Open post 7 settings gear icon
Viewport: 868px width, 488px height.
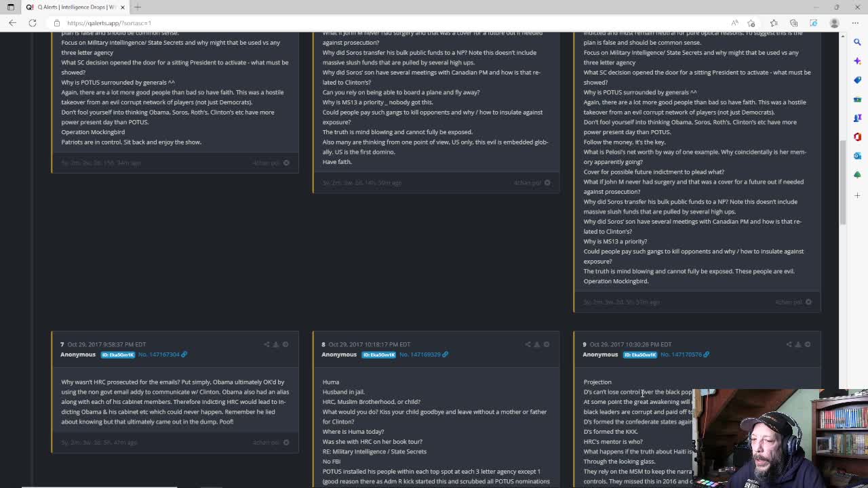285,344
